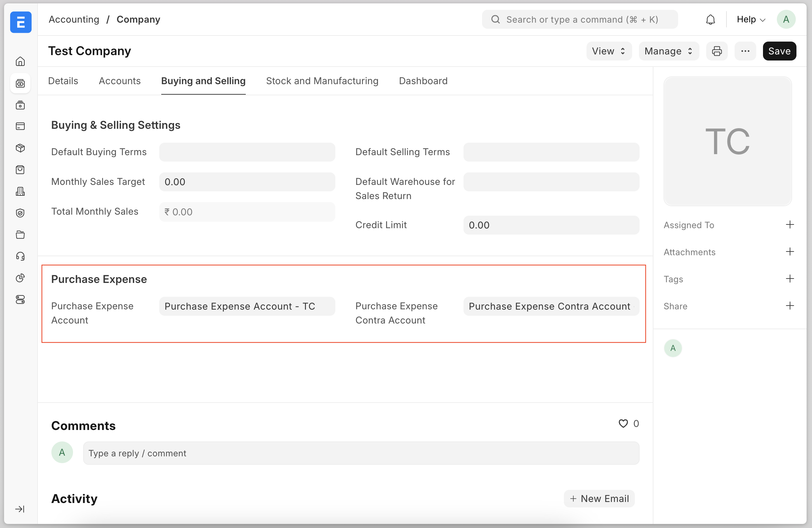Viewport: 812px width, 528px height.
Task: Click the Stock box icon in sidebar
Action: coord(21,148)
